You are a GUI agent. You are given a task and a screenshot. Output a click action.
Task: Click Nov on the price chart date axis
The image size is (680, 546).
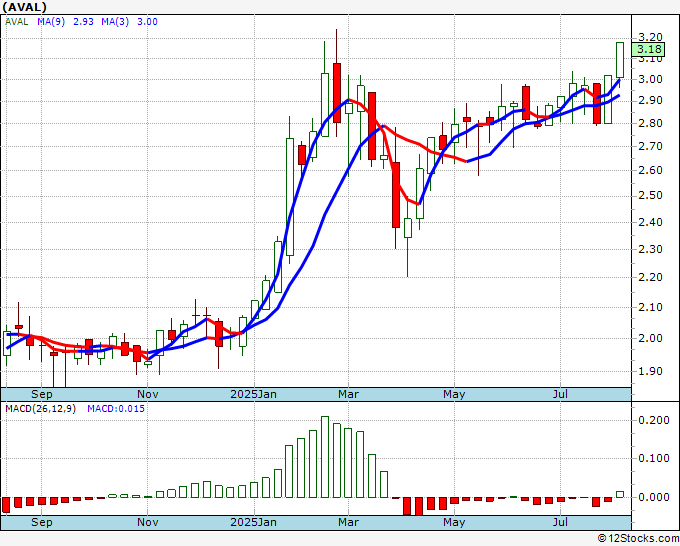[x=147, y=394]
